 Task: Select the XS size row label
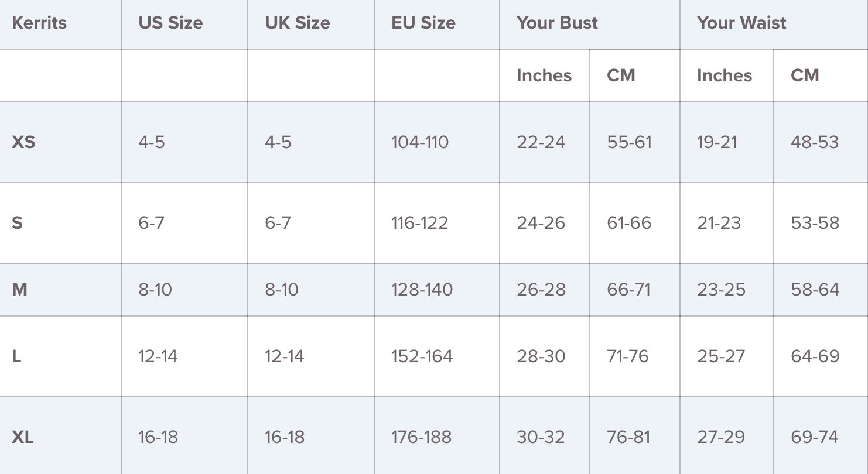point(23,142)
